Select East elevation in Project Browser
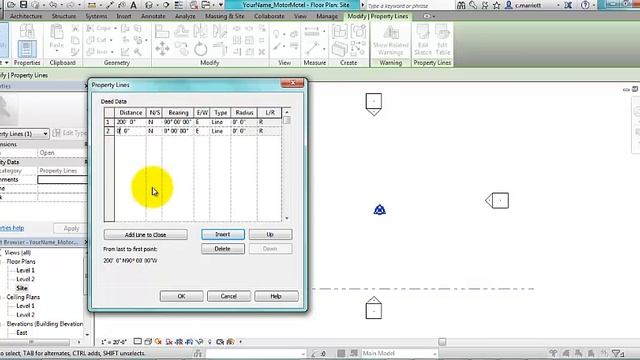Image resolution: width=640 pixels, height=360 pixels. click(22, 333)
